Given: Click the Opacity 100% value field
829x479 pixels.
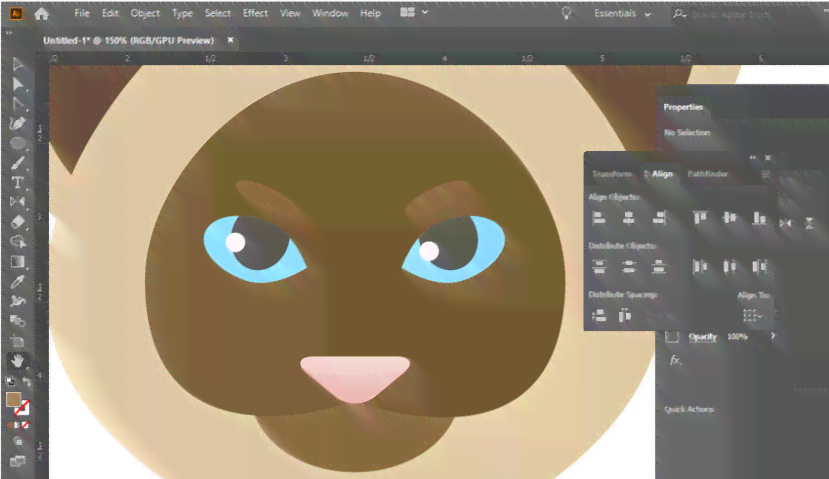Looking at the screenshot, I should [737, 336].
